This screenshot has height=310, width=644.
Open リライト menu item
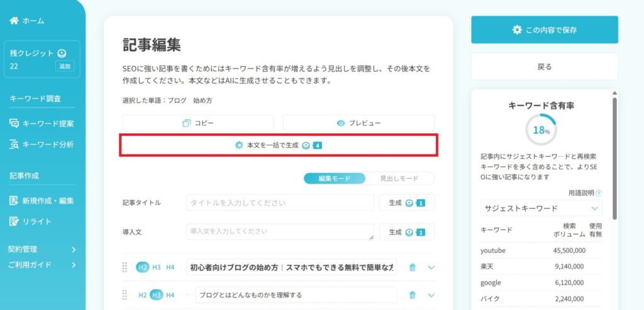tap(31, 221)
